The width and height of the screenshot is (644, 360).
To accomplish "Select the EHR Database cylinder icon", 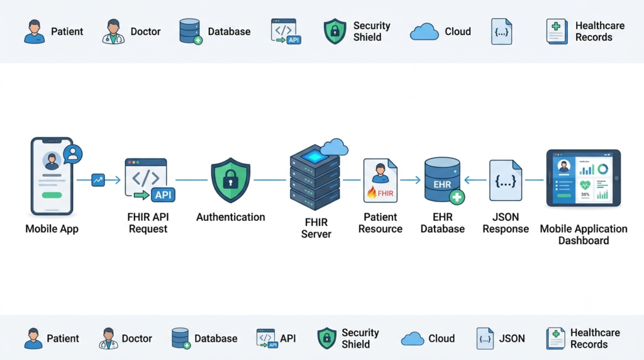I will pos(442,179).
